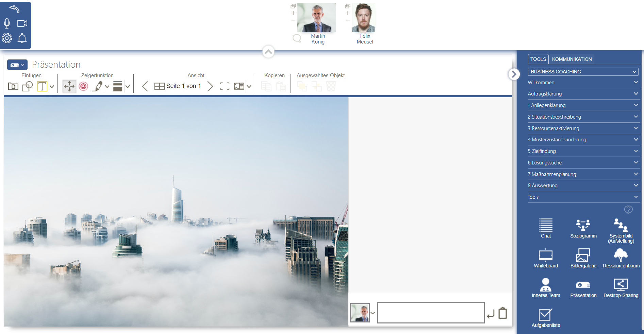Collapse the right sidebar arrow
The width and height of the screenshot is (644, 334).
(x=514, y=74)
